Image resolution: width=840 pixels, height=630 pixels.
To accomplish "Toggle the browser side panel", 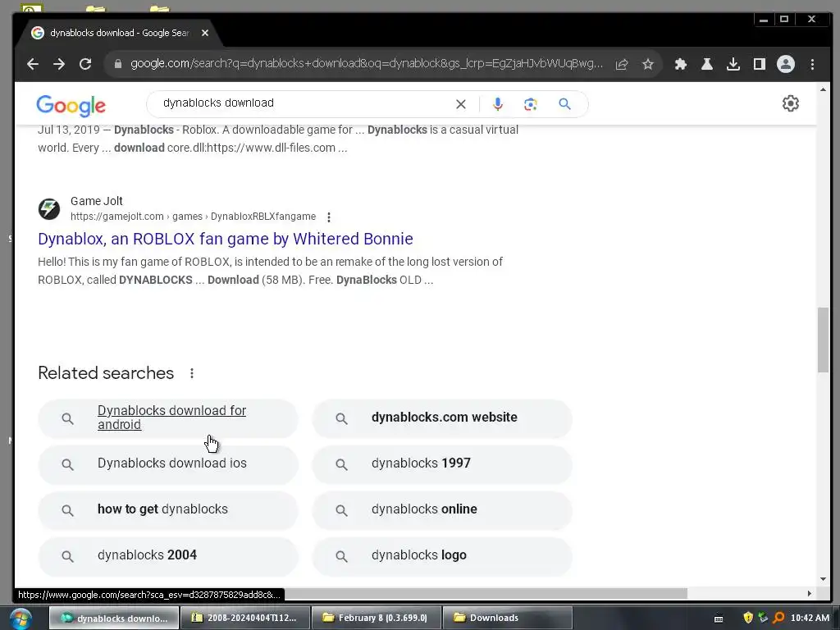I will pyautogui.click(x=759, y=64).
